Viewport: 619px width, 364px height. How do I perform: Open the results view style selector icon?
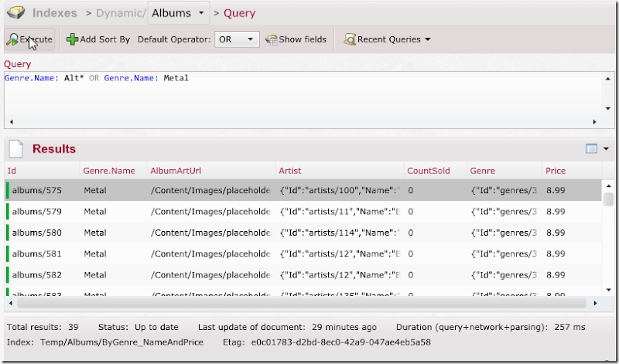[592, 148]
